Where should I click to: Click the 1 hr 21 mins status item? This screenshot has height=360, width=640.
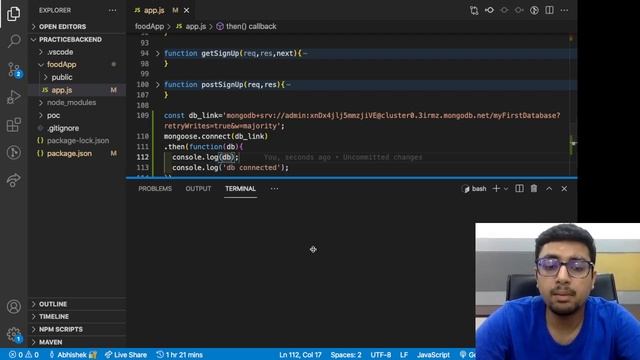[x=180, y=355]
